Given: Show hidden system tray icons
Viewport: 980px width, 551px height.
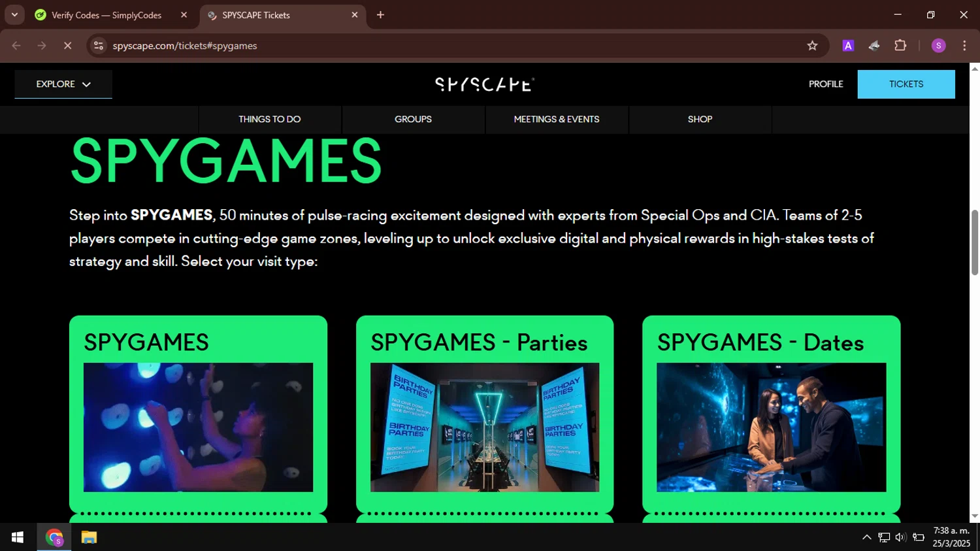Looking at the screenshot, I should click(x=866, y=537).
